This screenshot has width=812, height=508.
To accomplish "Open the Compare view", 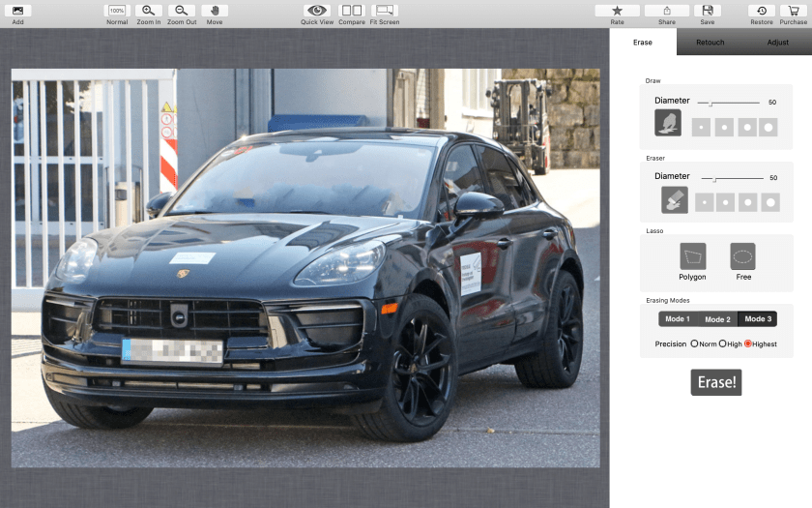I will (x=352, y=11).
